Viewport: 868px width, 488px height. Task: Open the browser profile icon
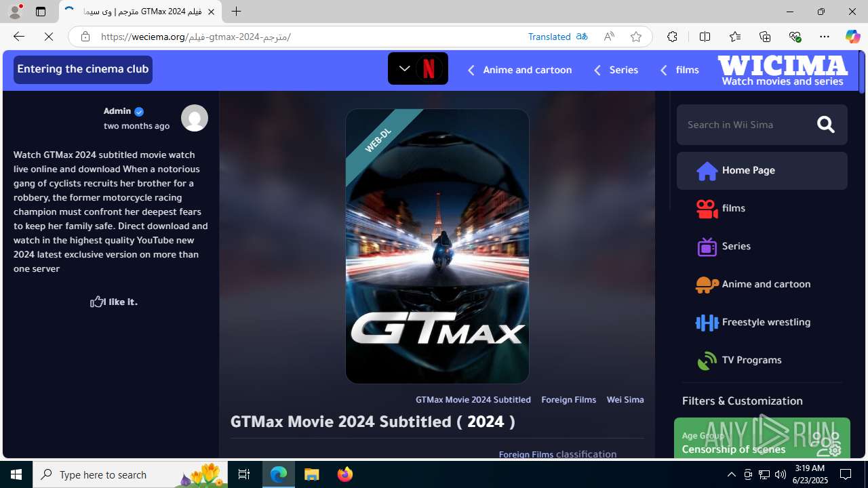pyautogui.click(x=14, y=12)
